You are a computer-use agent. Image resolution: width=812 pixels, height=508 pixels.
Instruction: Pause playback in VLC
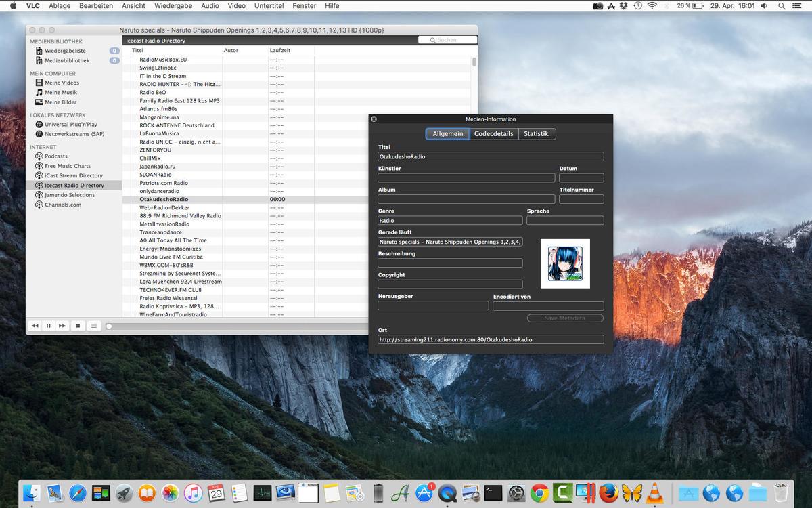click(49, 326)
